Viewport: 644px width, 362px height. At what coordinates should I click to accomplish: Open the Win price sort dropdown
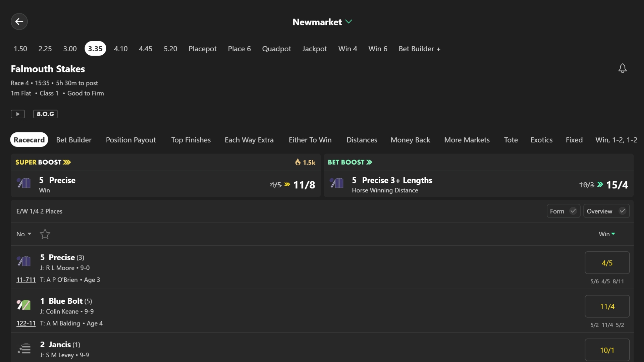pos(607,234)
